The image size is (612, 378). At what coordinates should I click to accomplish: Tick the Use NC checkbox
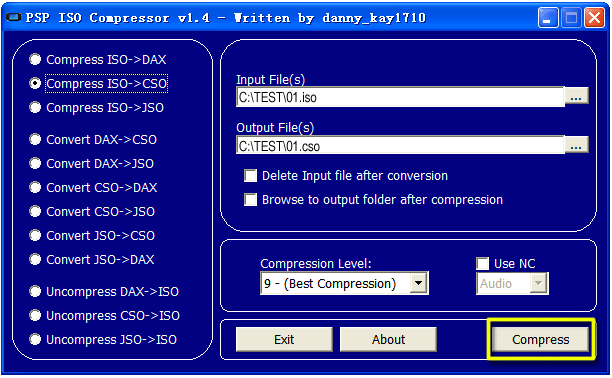[x=482, y=264]
